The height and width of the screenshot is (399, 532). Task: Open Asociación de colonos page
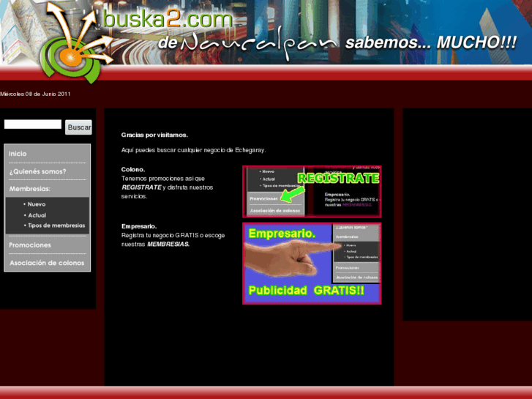[47, 263]
